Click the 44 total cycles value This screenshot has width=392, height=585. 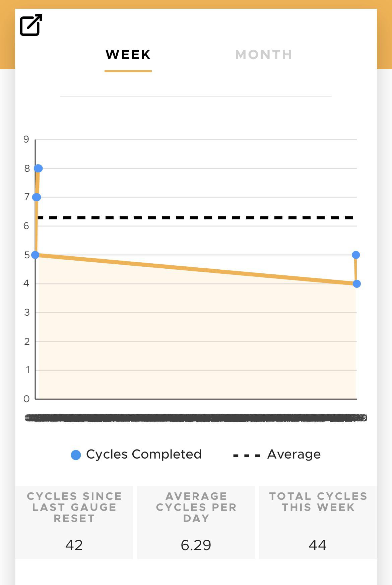(318, 545)
